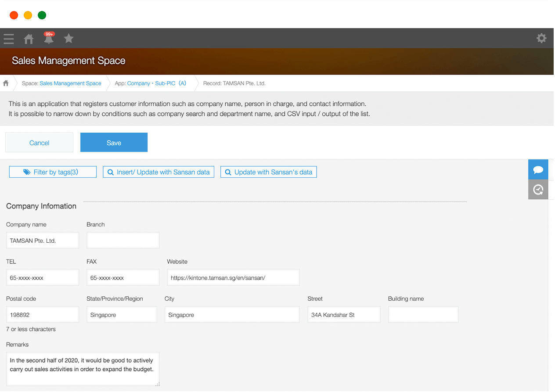Click the Postal code input

point(43,315)
